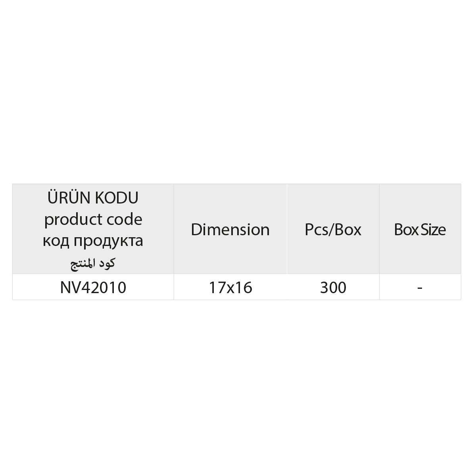Click the word 'Size' in the last header
Screen dimensions: 476x476
(x=433, y=230)
